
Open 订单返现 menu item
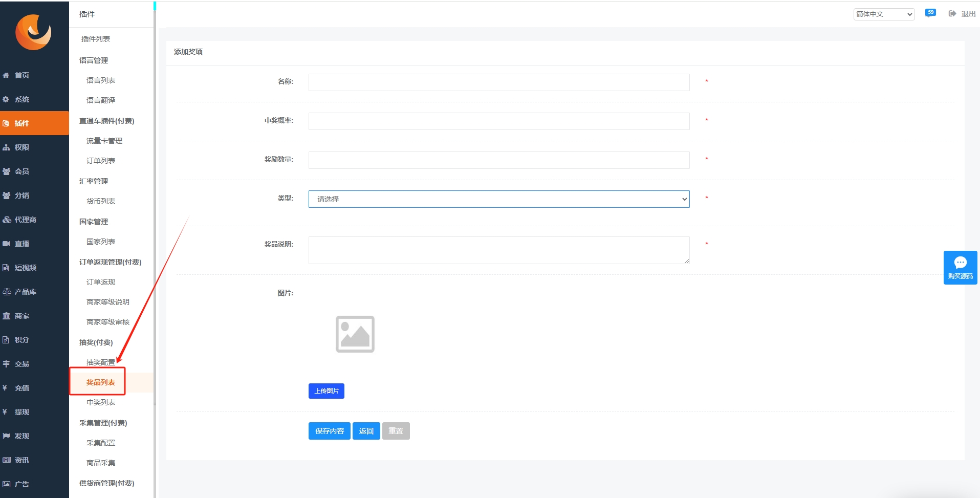(x=101, y=282)
